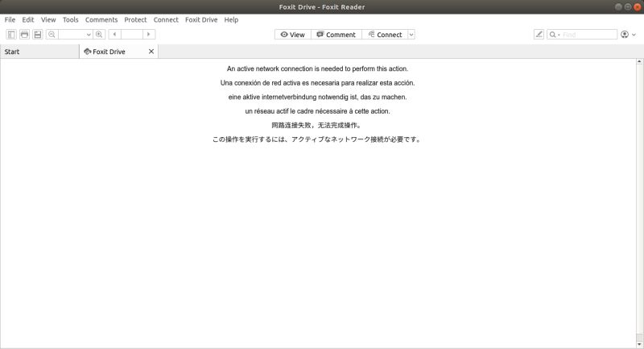Go to next page arrow
The height and width of the screenshot is (349, 644).
pyautogui.click(x=149, y=35)
